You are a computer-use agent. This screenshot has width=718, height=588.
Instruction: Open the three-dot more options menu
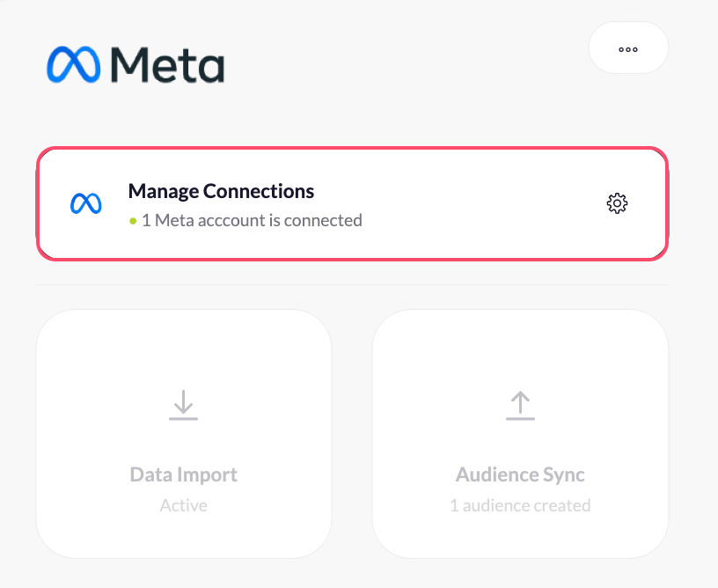pos(628,48)
